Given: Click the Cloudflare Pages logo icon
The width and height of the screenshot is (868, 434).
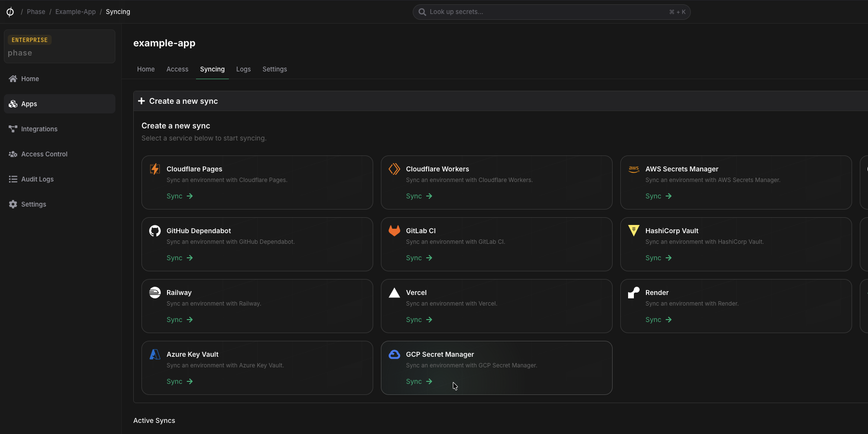Looking at the screenshot, I should [x=155, y=169].
